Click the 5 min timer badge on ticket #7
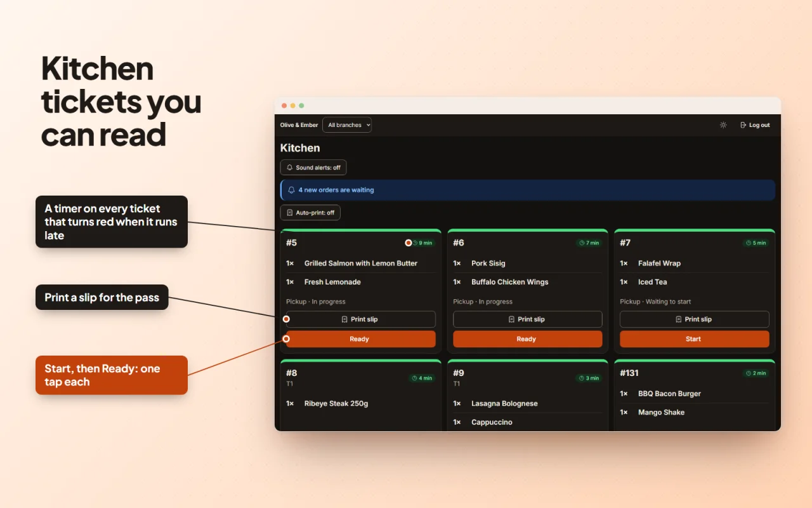Viewport: 812px width, 508px height. point(756,243)
